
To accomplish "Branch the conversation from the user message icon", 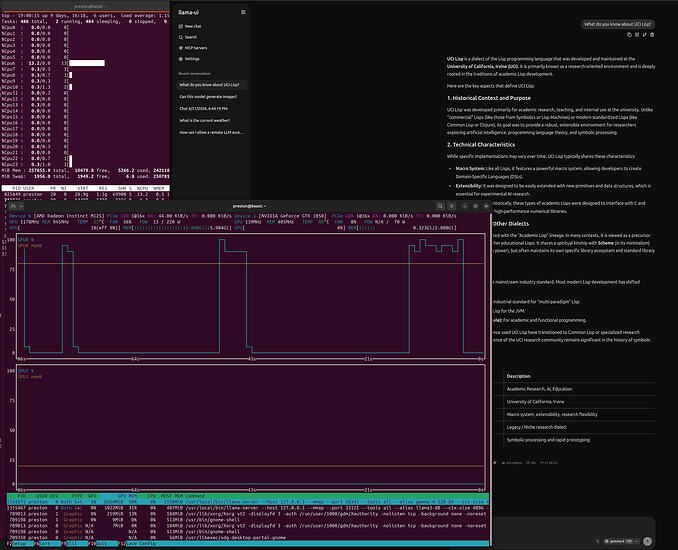I will [x=644, y=35].
